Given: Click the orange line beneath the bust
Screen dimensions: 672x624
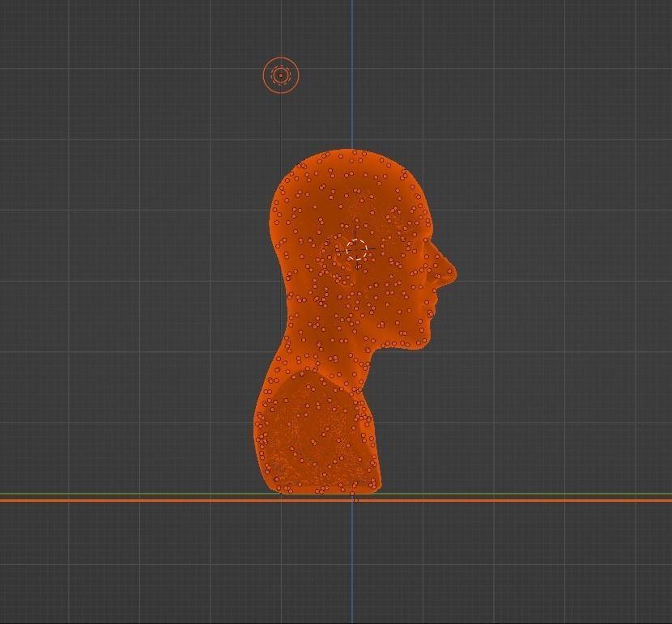Looking at the screenshot, I should click(x=162, y=502).
